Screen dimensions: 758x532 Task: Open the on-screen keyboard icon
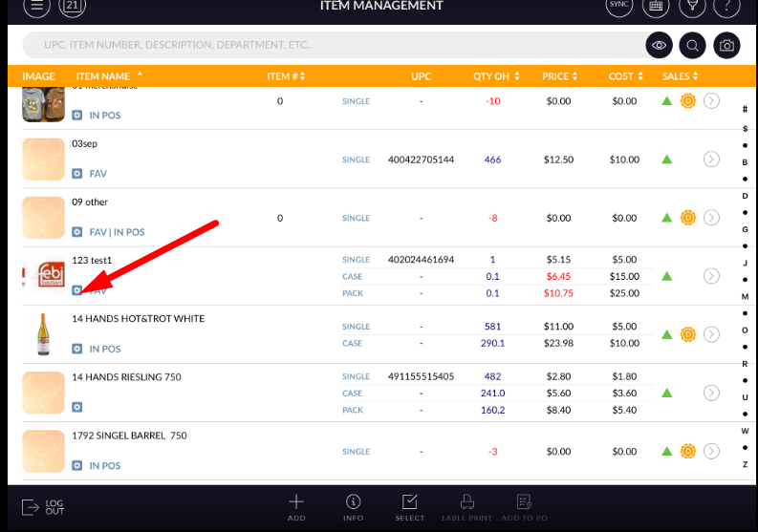pos(656,6)
